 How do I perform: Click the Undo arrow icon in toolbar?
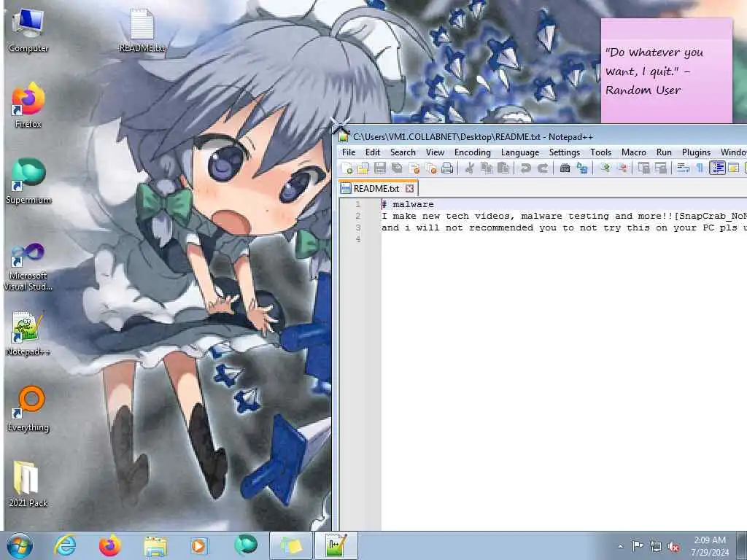tap(525, 168)
